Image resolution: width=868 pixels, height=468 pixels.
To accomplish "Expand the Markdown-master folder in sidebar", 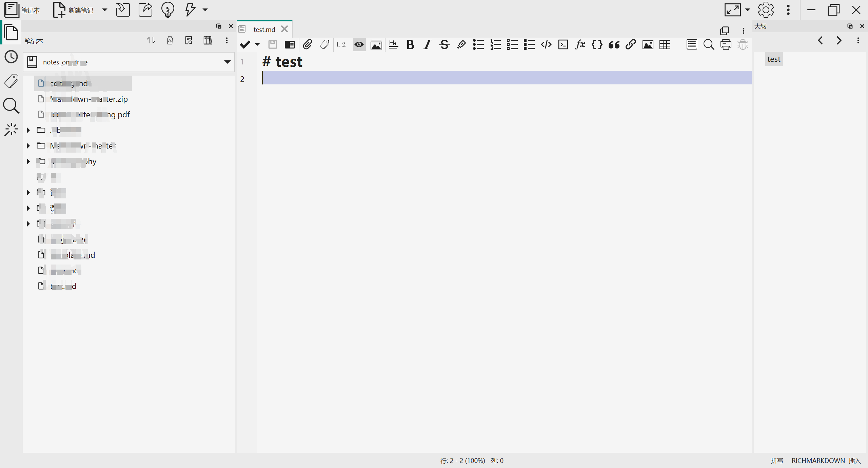I will [28, 146].
